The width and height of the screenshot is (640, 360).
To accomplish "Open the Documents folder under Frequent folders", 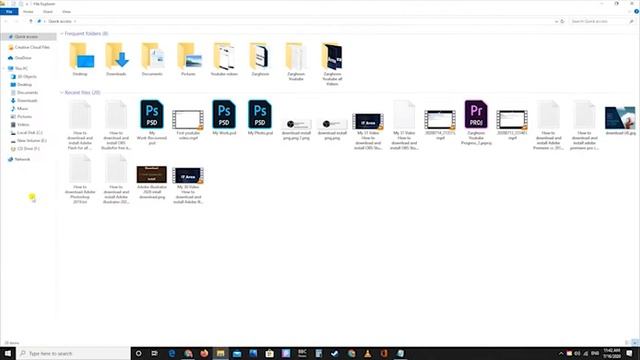I will [x=152, y=59].
